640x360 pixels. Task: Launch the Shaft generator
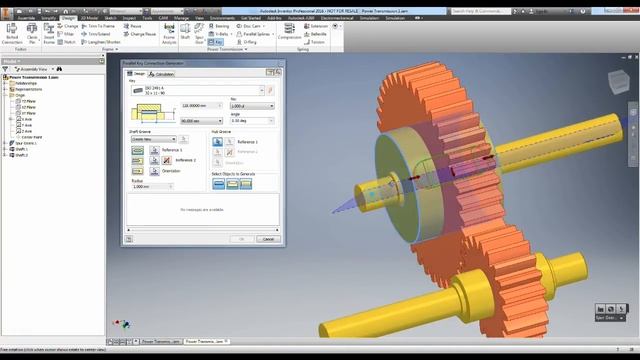coord(185,31)
